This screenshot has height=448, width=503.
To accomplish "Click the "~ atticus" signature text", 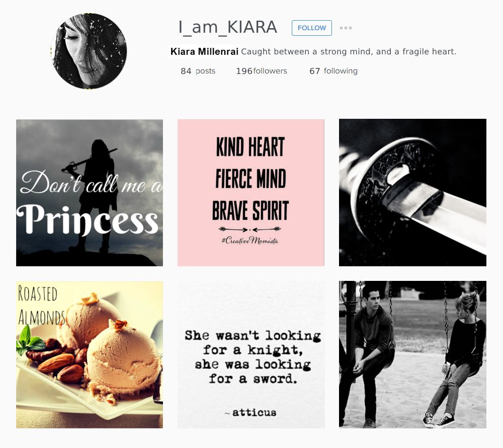I will pyautogui.click(x=250, y=412).
